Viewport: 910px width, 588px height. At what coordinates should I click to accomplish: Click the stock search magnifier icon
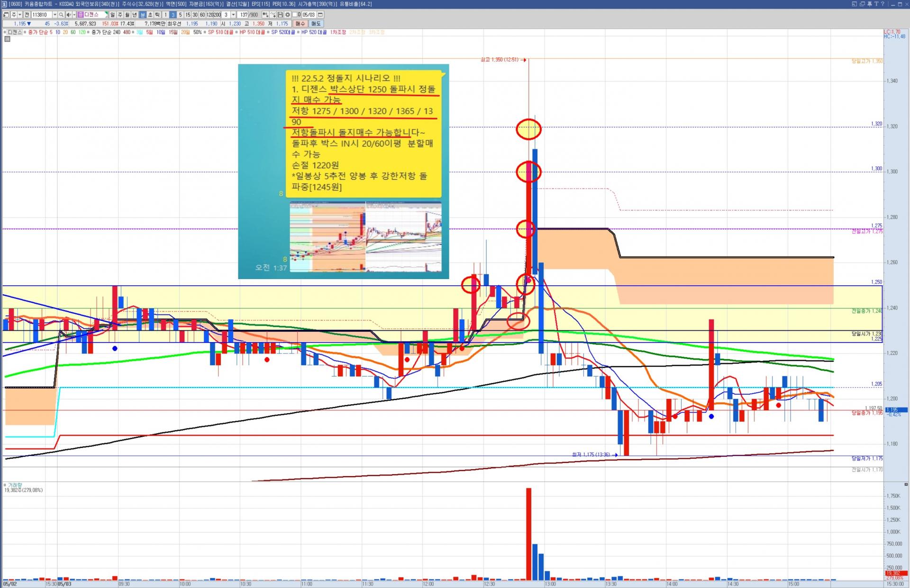61,15
